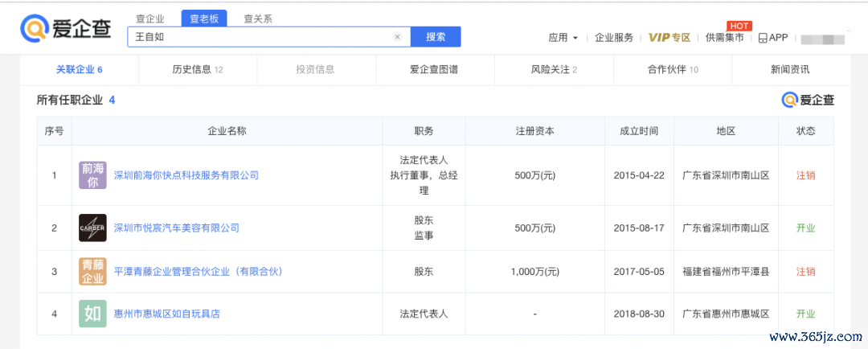Click the blue 搜索 button
Viewport: 868px width, 349px height.
[436, 37]
